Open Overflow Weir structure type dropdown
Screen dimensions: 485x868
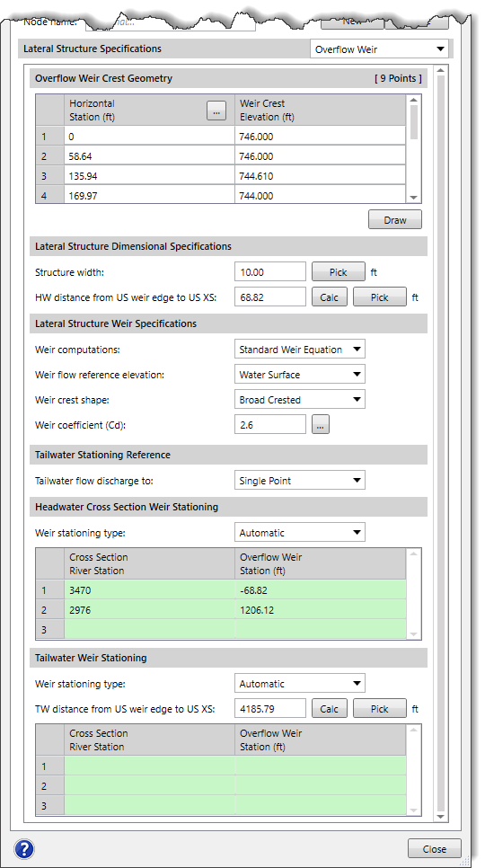[x=379, y=49]
